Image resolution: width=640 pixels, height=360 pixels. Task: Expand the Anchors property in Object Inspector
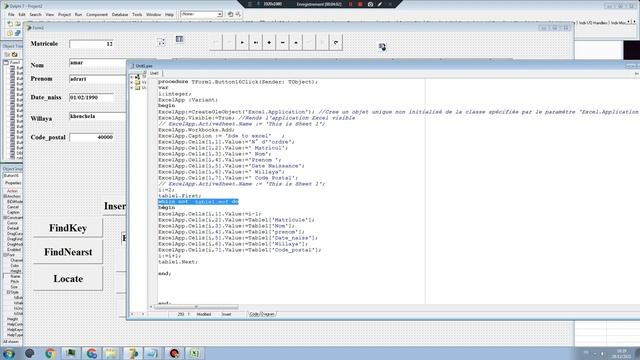pyautogui.click(x=5, y=196)
